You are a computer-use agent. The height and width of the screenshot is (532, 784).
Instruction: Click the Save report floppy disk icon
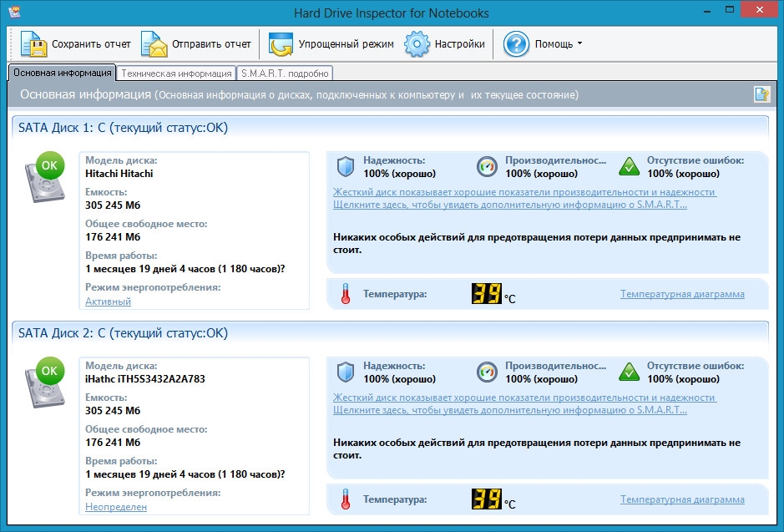pyautogui.click(x=34, y=43)
